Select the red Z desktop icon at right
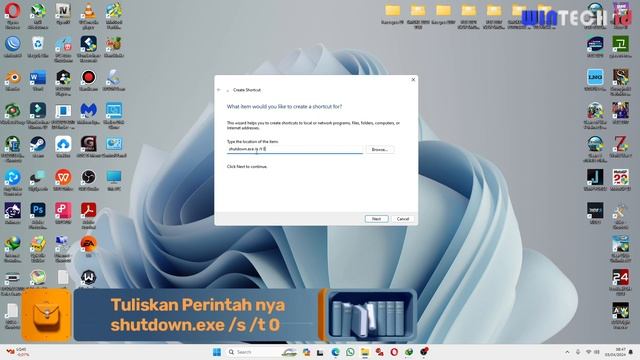This screenshot has width=640, height=360. pyautogui.click(x=620, y=147)
